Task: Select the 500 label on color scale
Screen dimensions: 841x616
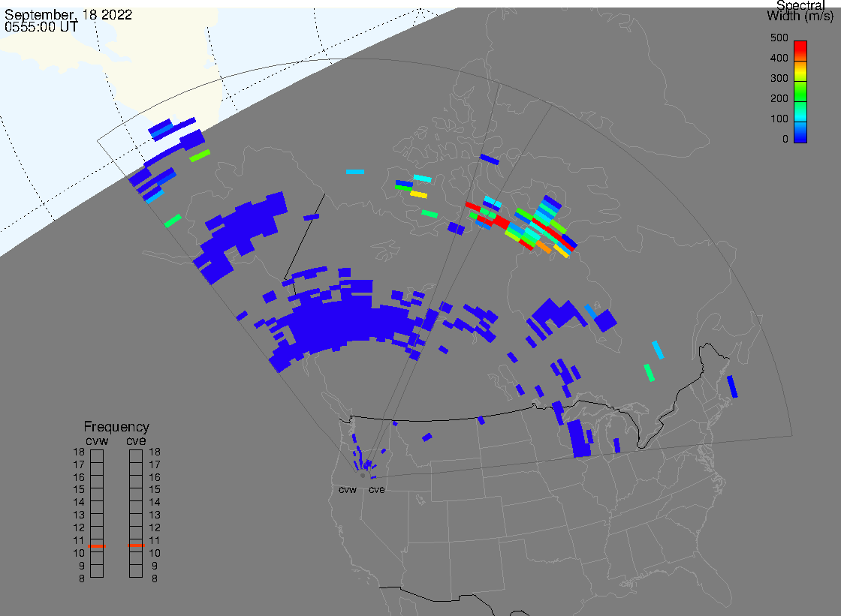Action: (x=779, y=38)
